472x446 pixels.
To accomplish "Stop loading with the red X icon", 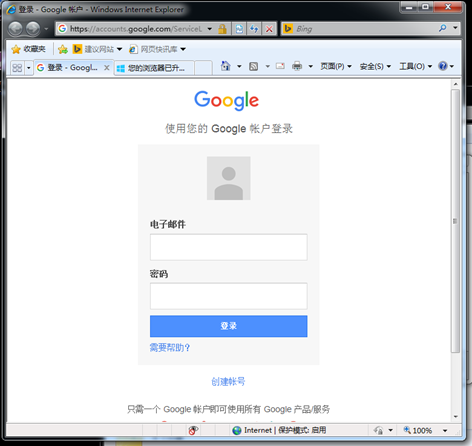I will pos(269,29).
